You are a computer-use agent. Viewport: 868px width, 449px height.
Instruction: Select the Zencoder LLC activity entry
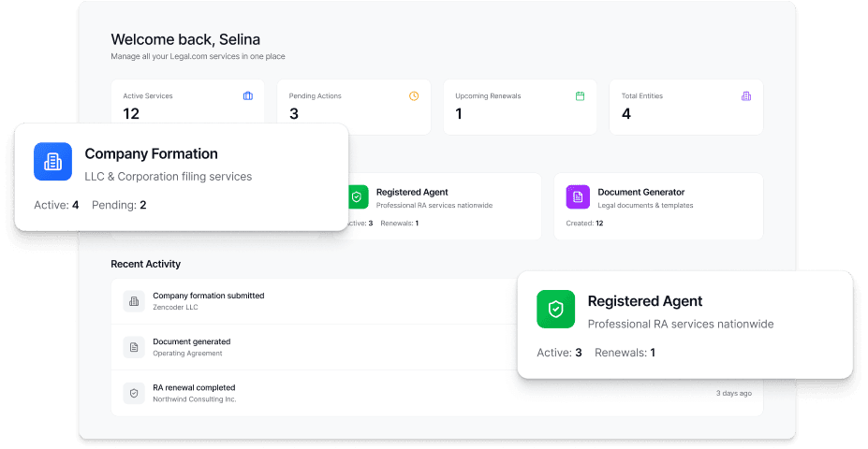click(175, 307)
